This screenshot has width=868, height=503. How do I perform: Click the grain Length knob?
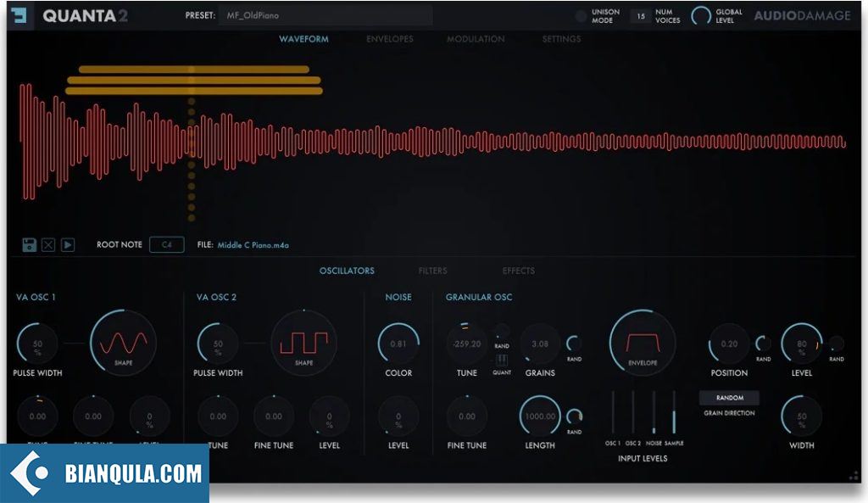(x=540, y=416)
